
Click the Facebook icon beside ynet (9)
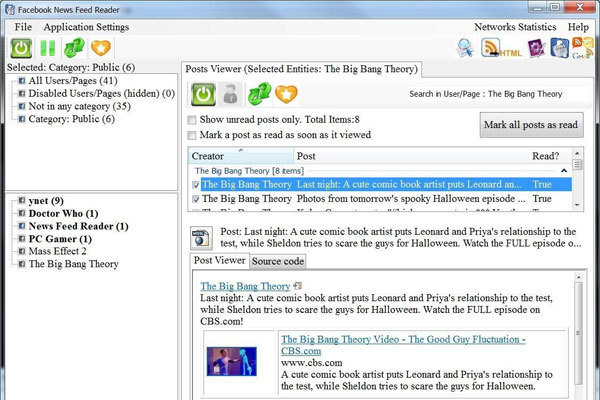(x=22, y=201)
